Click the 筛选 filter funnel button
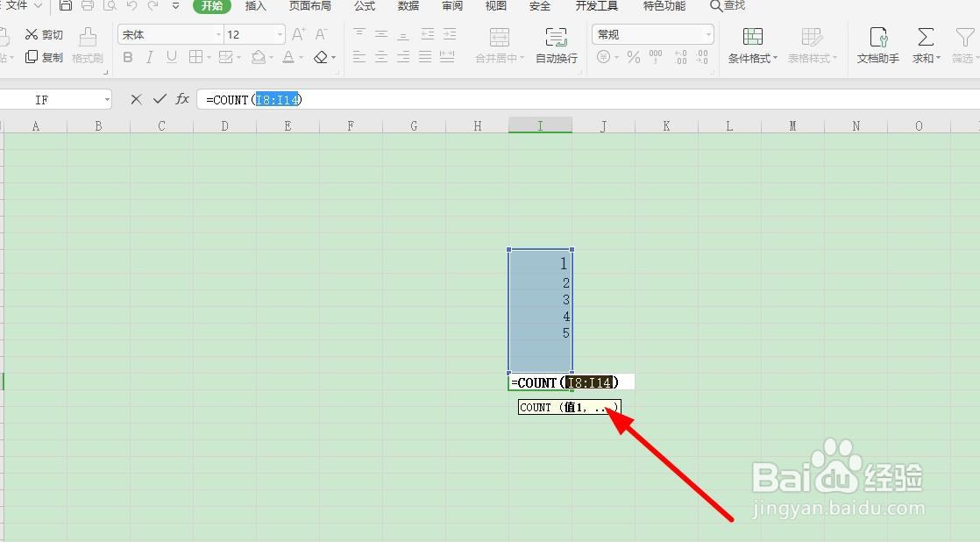The width and height of the screenshot is (980, 542). (964, 46)
